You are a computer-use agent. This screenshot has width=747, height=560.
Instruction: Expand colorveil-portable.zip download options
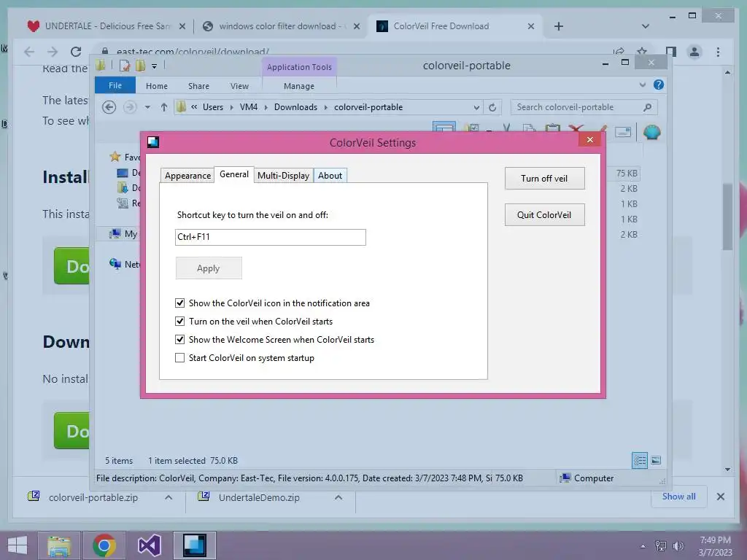pyautogui.click(x=169, y=497)
